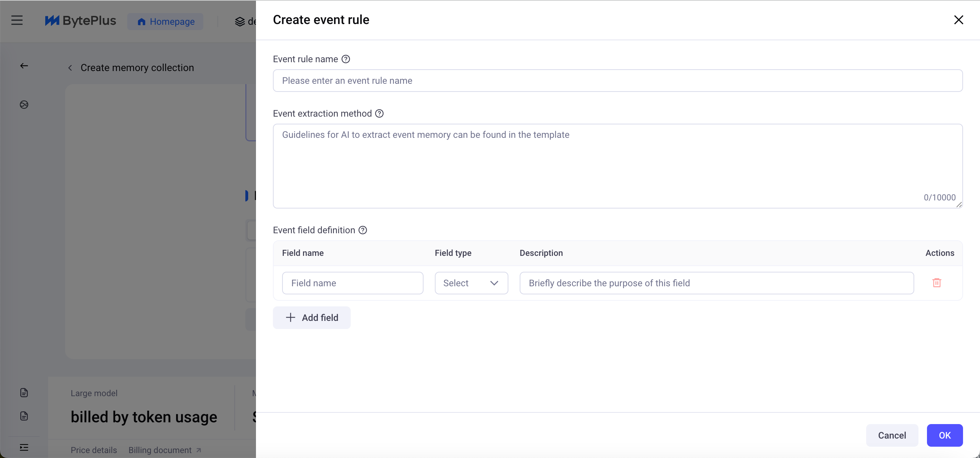Open the Field type Select dropdown
Viewport: 980px width, 458px height.
click(x=471, y=283)
